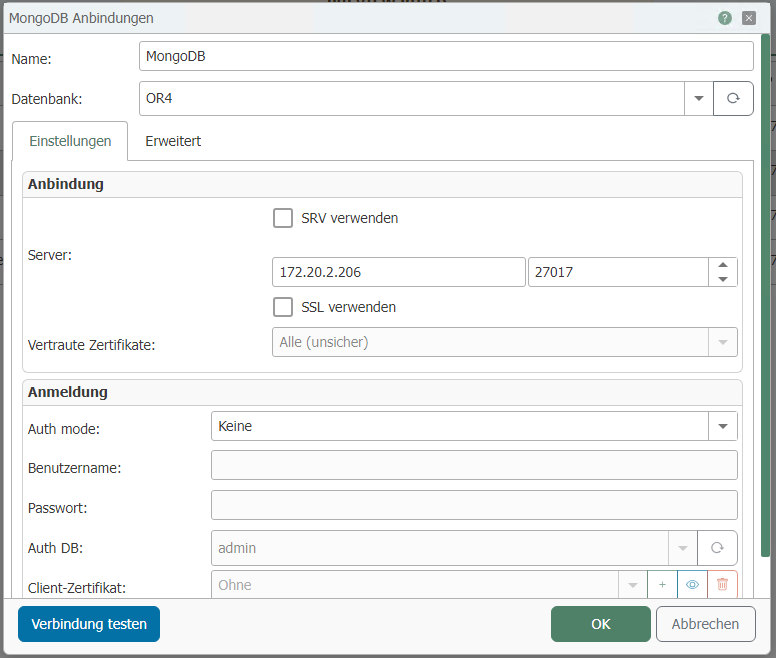
Task: Click the port field showing 27017
Action: tap(618, 272)
